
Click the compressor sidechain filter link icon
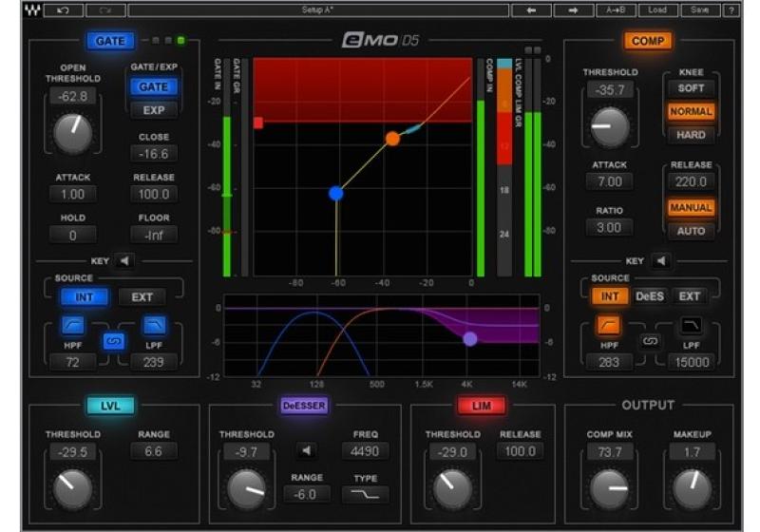pos(650,340)
